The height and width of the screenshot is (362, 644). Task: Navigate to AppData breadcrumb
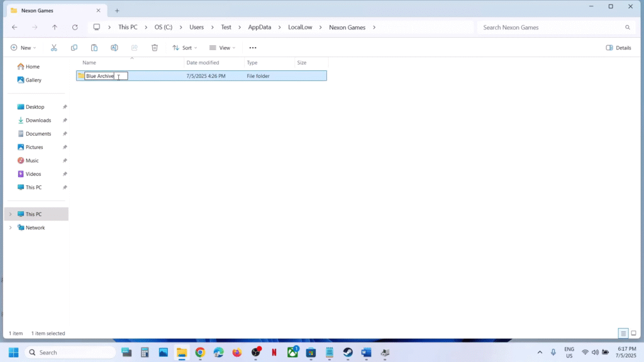pyautogui.click(x=260, y=27)
